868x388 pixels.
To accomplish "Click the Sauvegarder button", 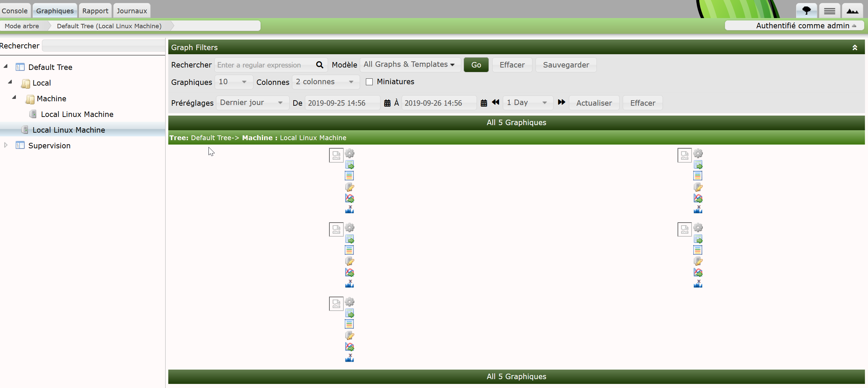I will tap(566, 65).
